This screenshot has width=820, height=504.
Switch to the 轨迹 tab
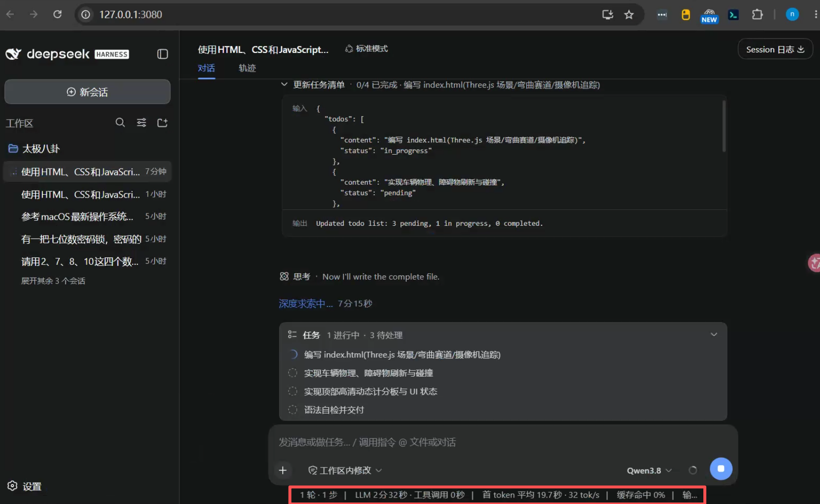247,68
